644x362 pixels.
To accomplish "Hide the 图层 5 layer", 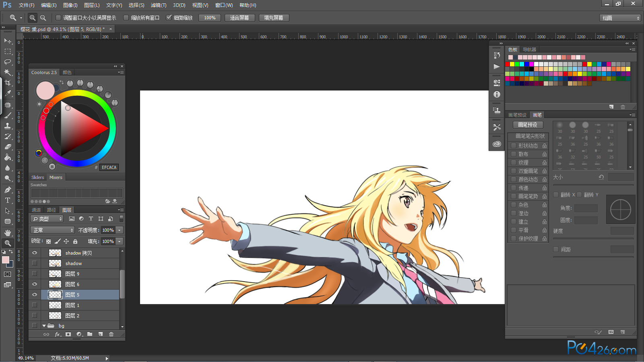I will [x=35, y=294].
